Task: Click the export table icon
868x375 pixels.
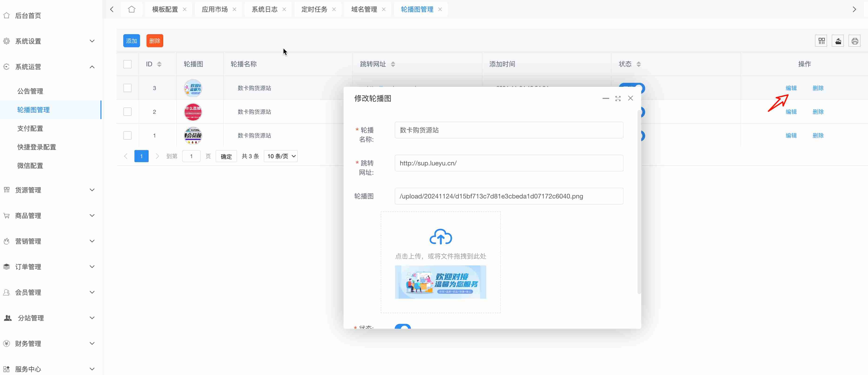Action: click(x=838, y=41)
